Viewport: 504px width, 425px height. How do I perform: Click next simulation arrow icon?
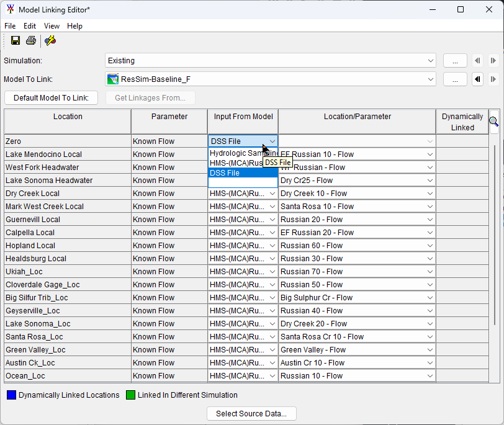pyautogui.click(x=493, y=61)
